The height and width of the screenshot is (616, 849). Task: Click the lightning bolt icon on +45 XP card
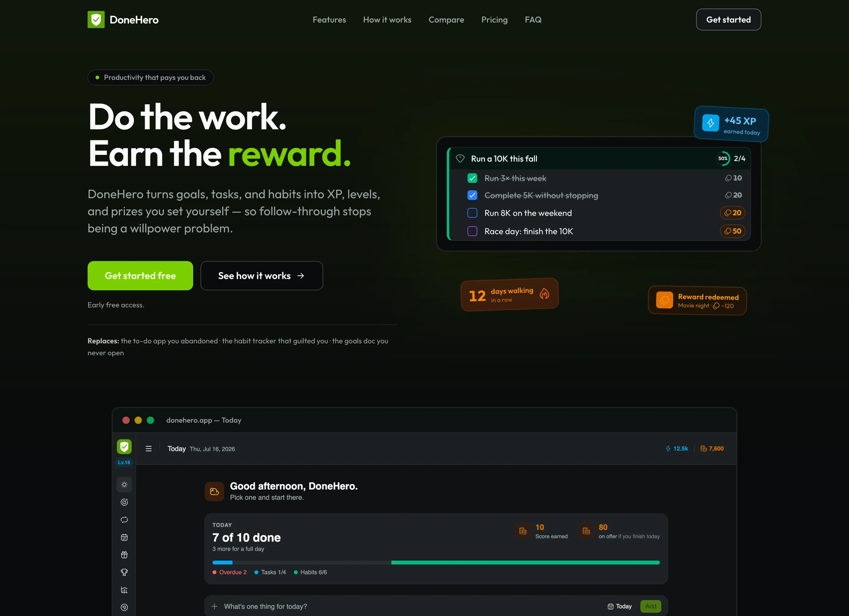point(710,123)
